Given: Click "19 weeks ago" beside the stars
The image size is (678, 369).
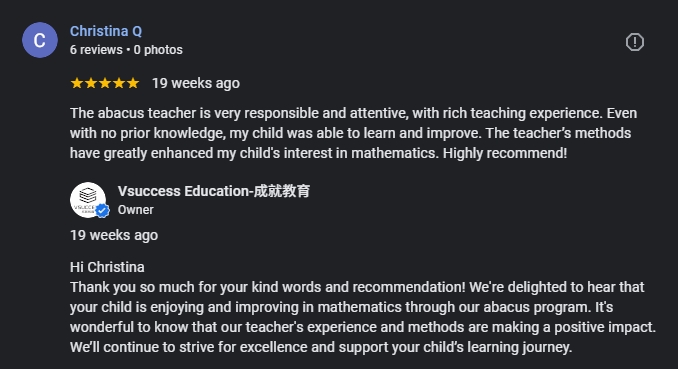Looking at the screenshot, I should [x=196, y=83].
